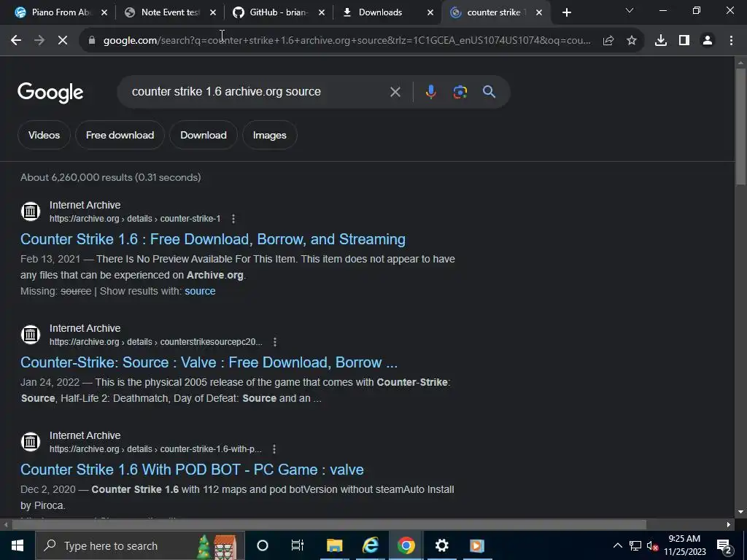Open Cortana circle on taskbar
This screenshot has height=560, width=747.
pyautogui.click(x=263, y=545)
